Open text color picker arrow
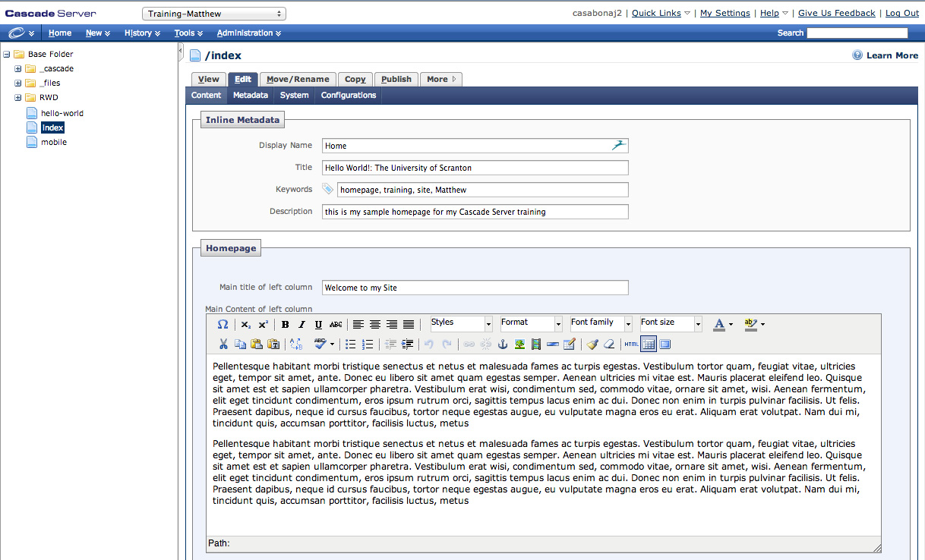This screenshot has height=560, width=925. (731, 325)
